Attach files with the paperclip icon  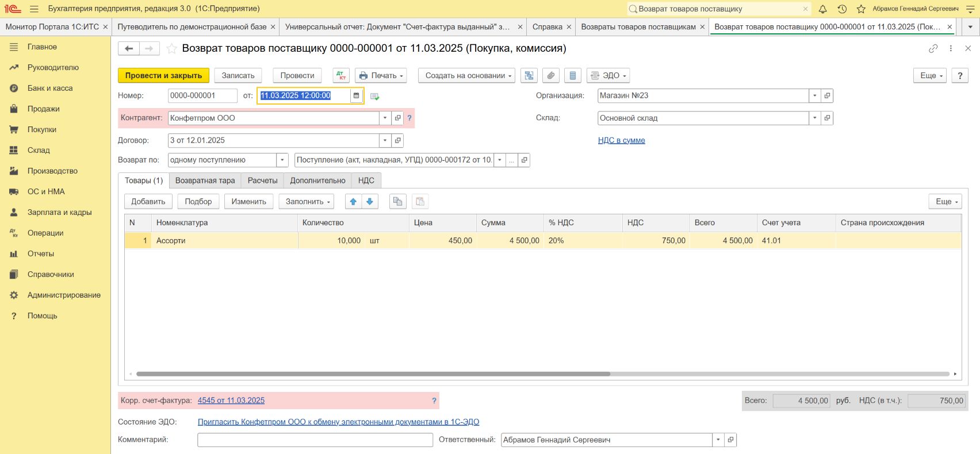pyautogui.click(x=550, y=75)
